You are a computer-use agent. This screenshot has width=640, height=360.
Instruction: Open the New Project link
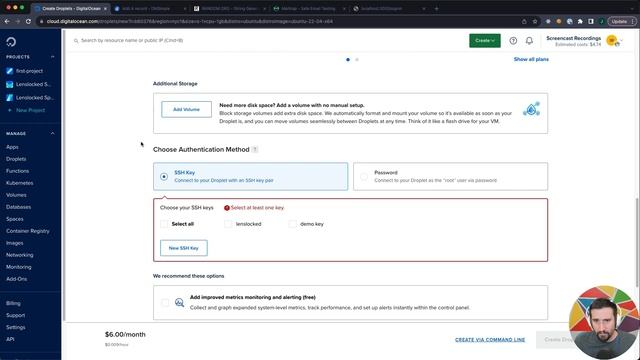pos(31,110)
